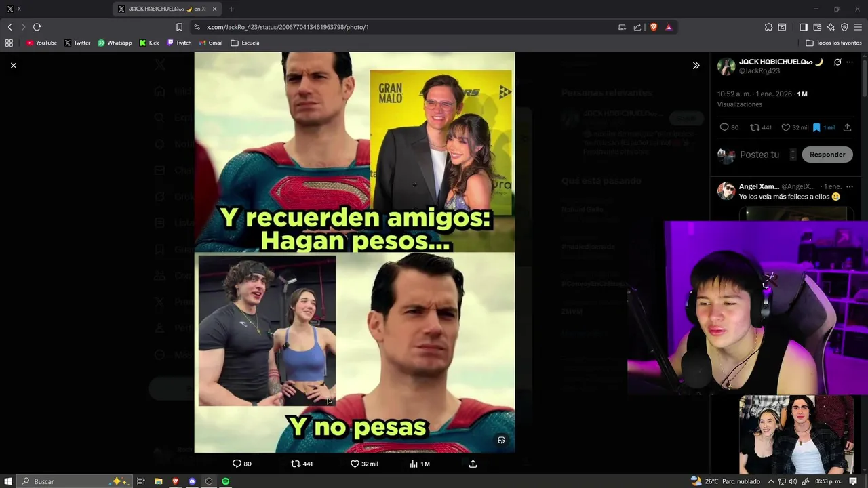Toggle the browser sidebar panel
The height and width of the screenshot is (488, 868).
point(804,27)
